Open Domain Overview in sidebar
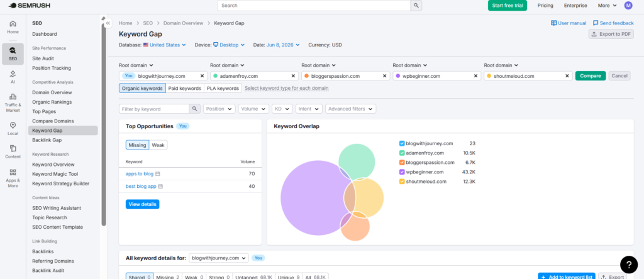Viewport: 644px width, 279px height. click(x=52, y=92)
